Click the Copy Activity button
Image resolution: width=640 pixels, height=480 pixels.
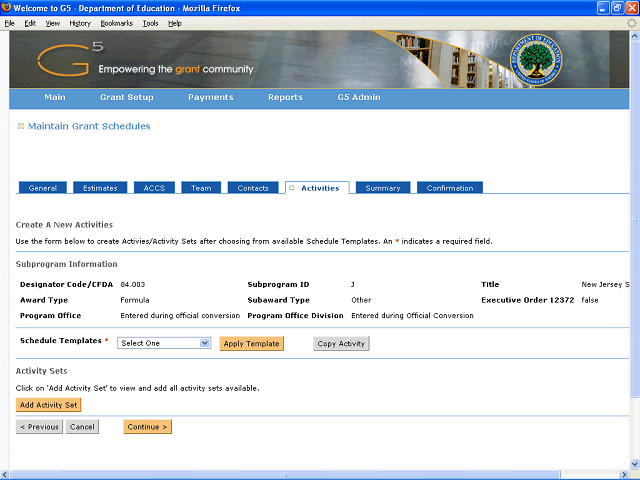(x=341, y=344)
